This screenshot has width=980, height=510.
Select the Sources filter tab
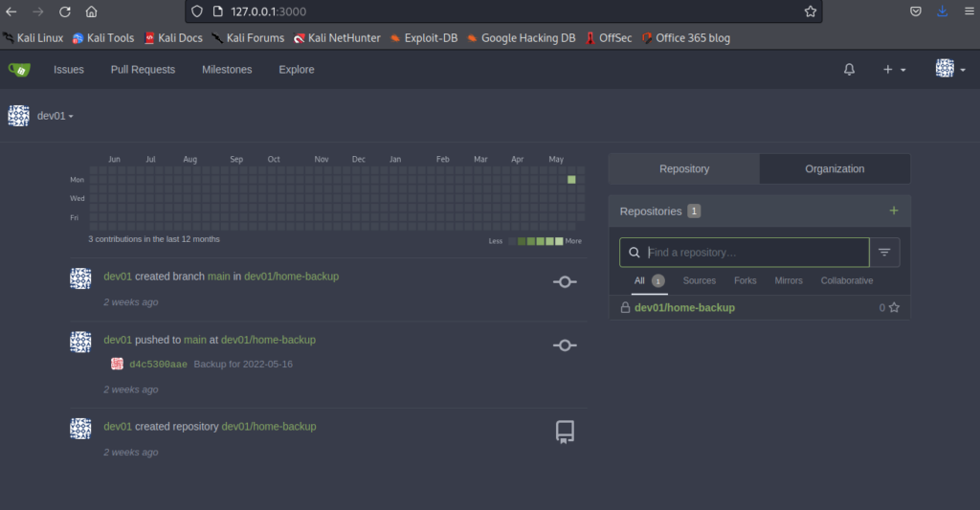(x=699, y=280)
